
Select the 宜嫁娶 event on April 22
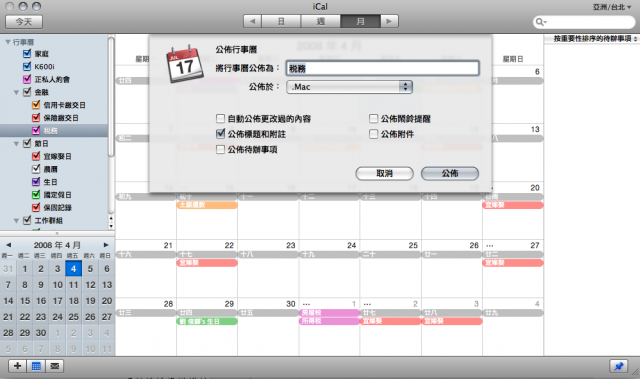(207, 263)
